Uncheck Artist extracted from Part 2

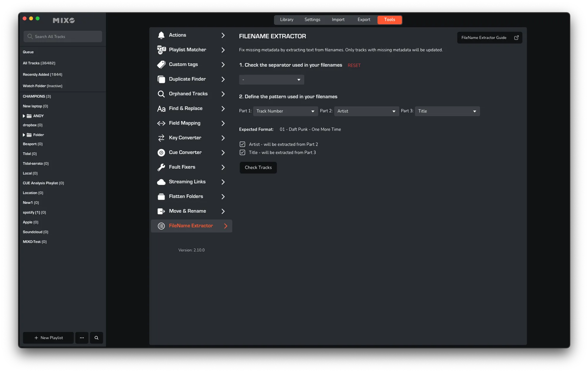pyautogui.click(x=242, y=144)
